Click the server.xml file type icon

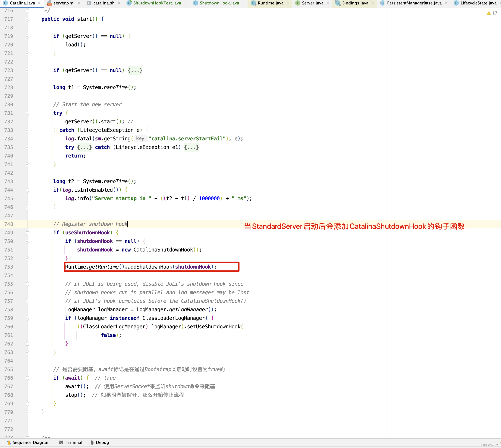tap(49, 3)
